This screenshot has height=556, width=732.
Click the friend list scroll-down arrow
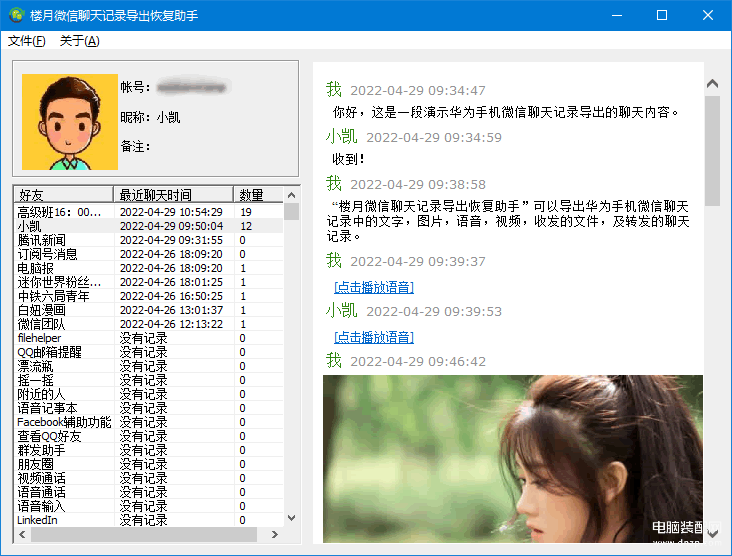[x=292, y=518]
